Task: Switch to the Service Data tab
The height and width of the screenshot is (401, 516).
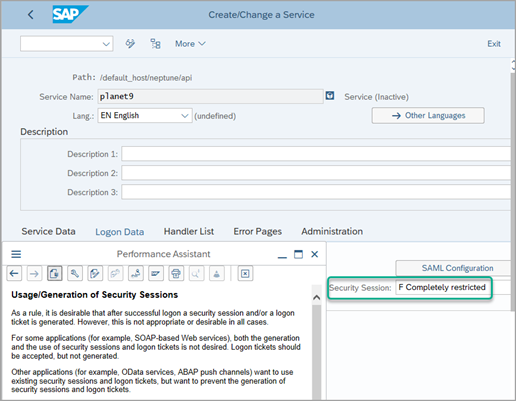Action: tap(48, 231)
